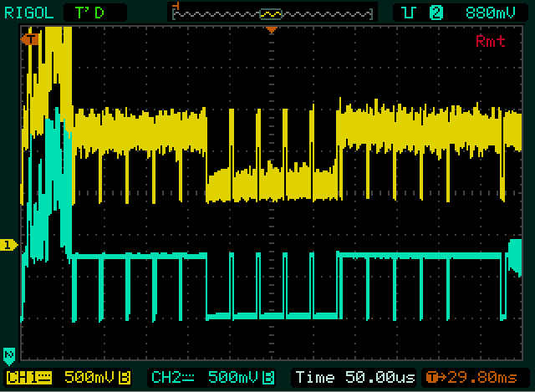Click the RIGOL logo
The width and height of the screenshot is (535, 392).
tap(28, 13)
